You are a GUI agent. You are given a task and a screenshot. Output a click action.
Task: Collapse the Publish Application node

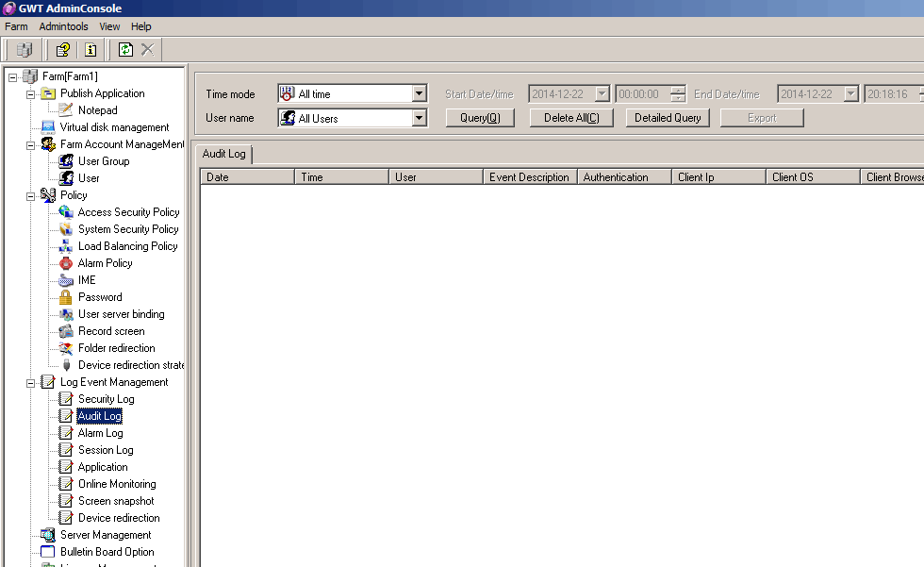(x=31, y=93)
